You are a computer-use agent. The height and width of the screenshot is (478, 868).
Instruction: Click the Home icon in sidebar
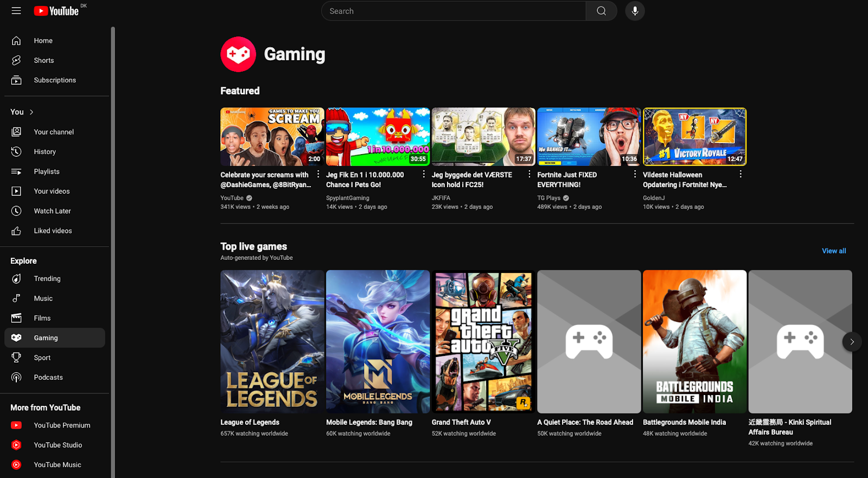(x=16, y=41)
